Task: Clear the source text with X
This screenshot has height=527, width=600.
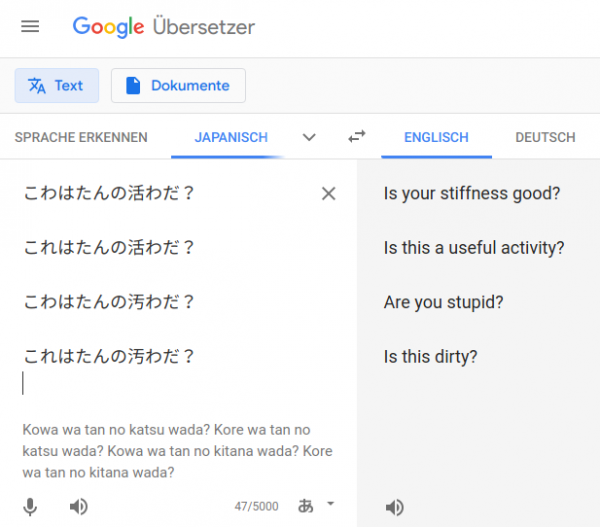Action: pos(329,194)
